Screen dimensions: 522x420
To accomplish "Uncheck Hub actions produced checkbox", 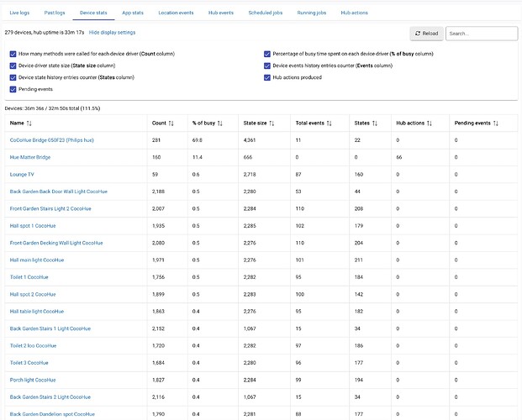I will (x=267, y=76).
